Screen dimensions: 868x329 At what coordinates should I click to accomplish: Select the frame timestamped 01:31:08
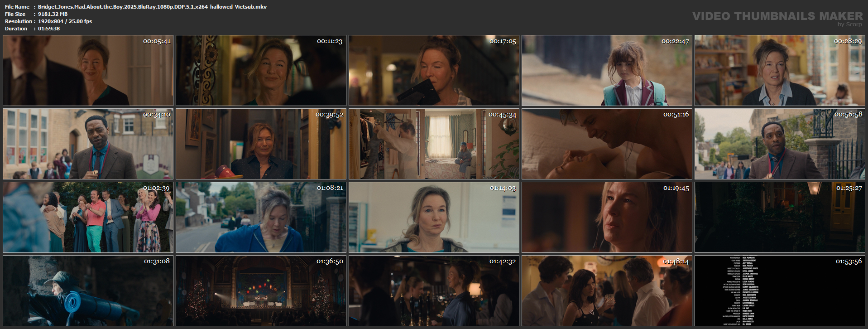tap(88, 291)
